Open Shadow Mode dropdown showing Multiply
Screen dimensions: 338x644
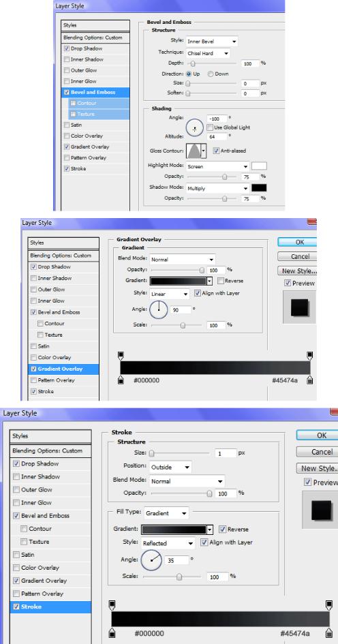click(217, 188)
